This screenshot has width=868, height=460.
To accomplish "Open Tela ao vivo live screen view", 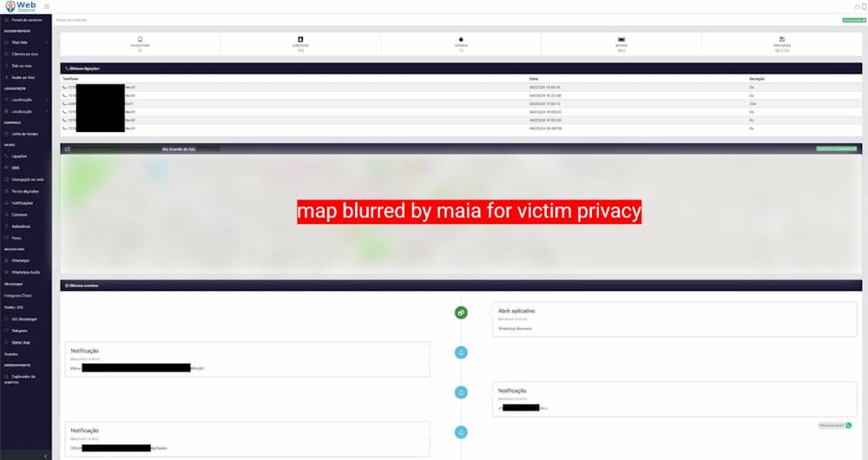I will click(21, 66).
